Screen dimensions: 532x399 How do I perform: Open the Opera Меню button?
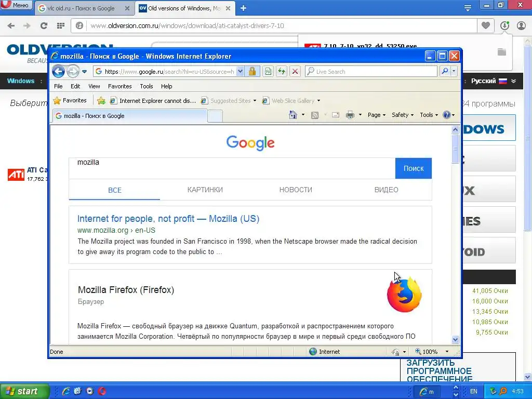point(16,5)
